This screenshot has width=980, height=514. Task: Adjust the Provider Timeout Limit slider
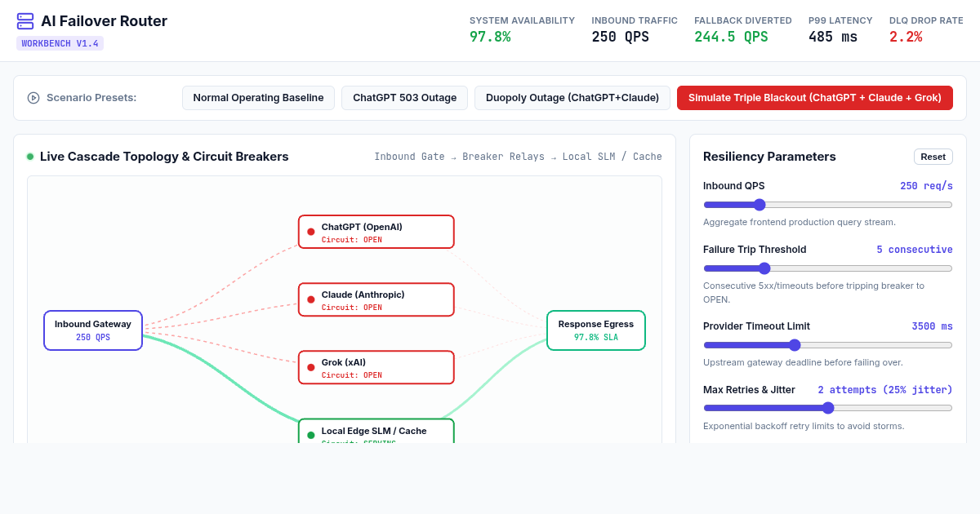(x=828, y=345)
